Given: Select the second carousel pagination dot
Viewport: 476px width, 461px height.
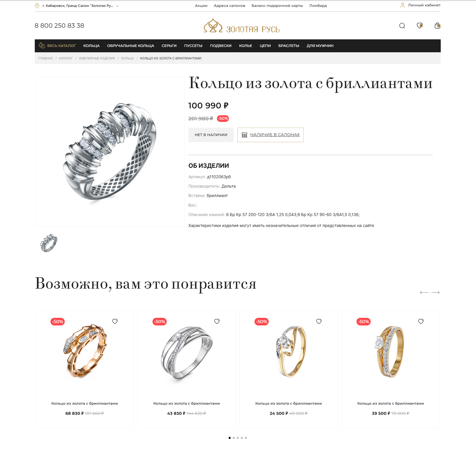Looking at the screenshot, I should click(234, 438).
